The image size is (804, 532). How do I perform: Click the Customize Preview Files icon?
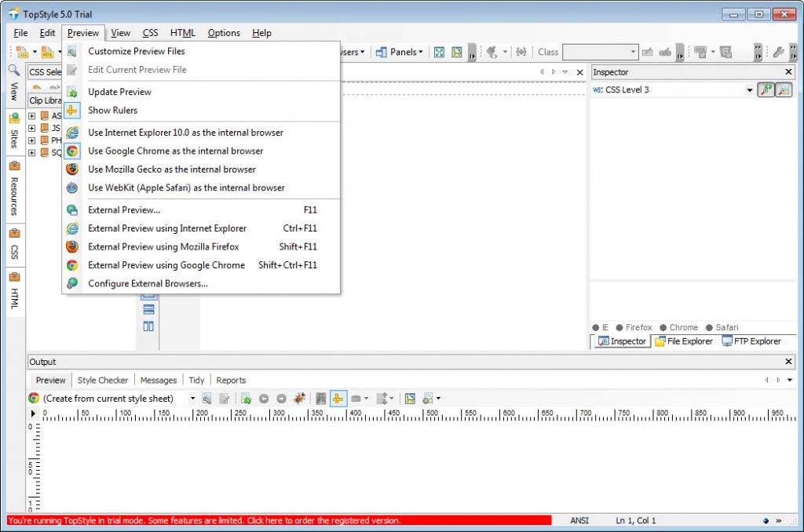tap(72, 51)
